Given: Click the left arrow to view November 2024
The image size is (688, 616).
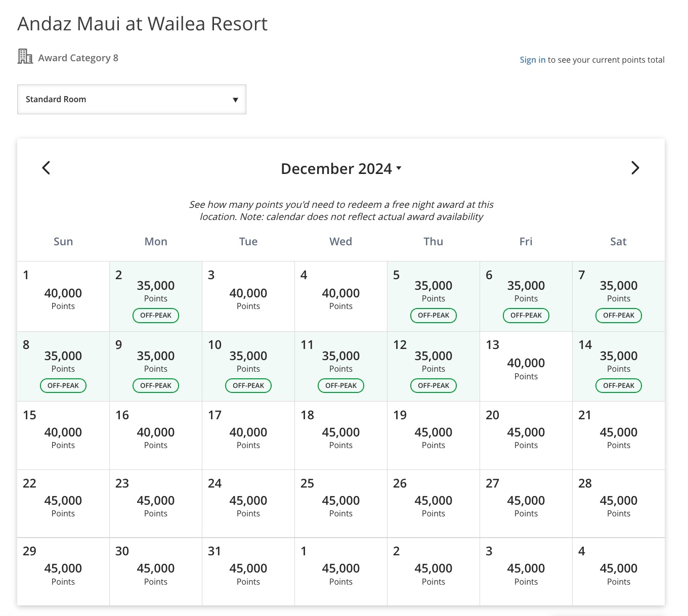Looking at the screenshot, I should coord(46,167).
